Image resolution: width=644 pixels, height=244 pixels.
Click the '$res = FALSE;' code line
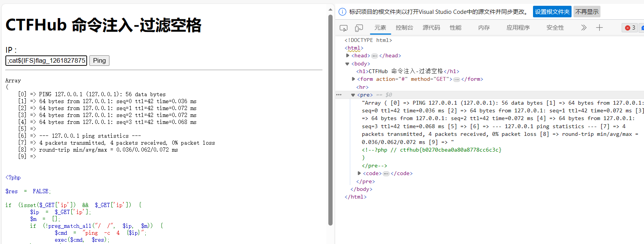tap(28, 191)
